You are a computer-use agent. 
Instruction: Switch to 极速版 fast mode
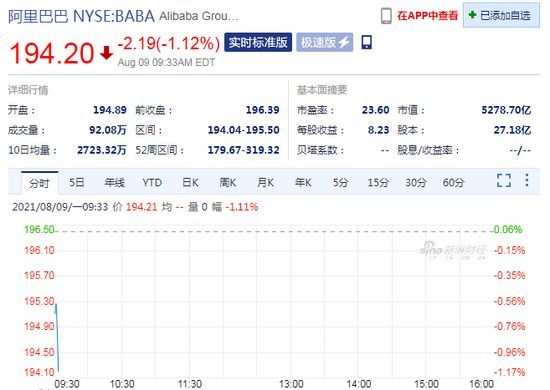coord(324,42)
